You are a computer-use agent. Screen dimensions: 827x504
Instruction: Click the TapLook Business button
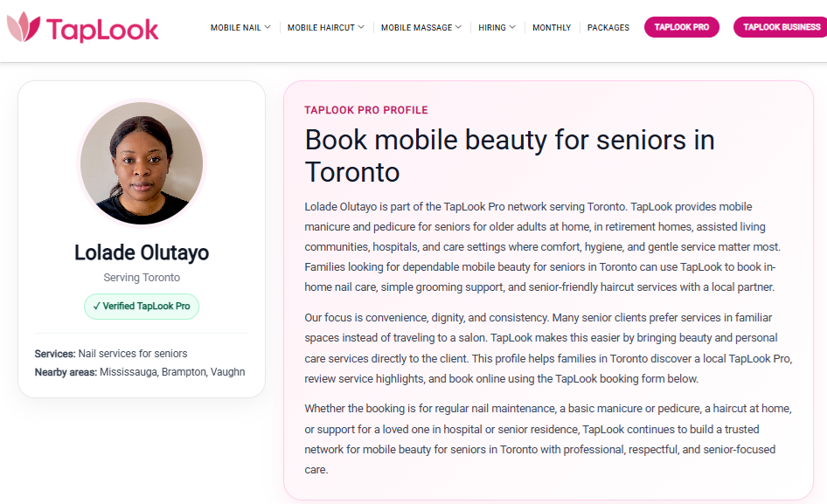781,27
